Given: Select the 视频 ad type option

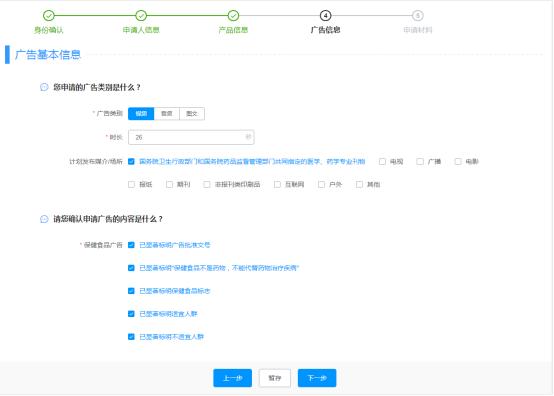Looking at the screenshot, I should 141,113.
